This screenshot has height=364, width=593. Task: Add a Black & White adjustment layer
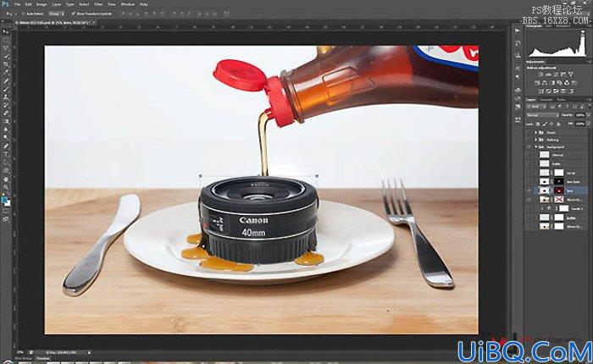click(552, 83)
